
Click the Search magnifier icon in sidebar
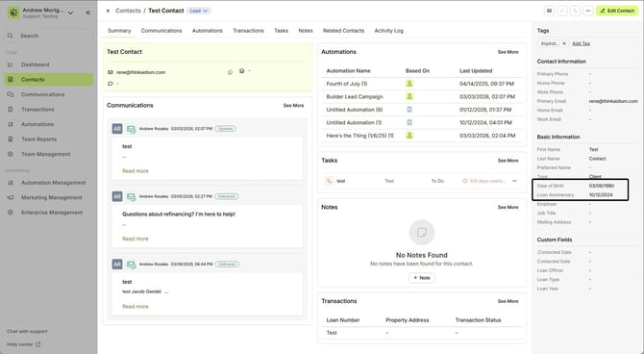11,36
